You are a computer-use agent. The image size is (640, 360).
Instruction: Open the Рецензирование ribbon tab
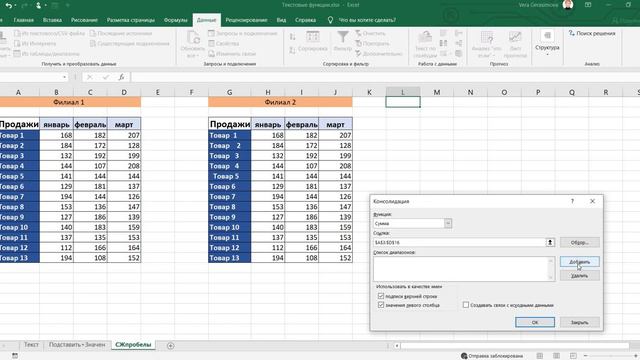coord(246,20)
